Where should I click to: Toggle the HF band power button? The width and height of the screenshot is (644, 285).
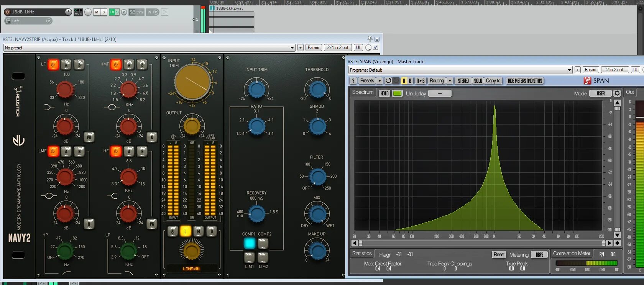(x=116, y=151)
